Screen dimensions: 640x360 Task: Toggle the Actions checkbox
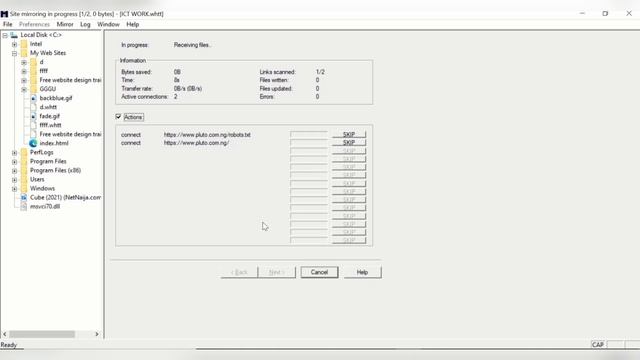[x=118, y=117]
